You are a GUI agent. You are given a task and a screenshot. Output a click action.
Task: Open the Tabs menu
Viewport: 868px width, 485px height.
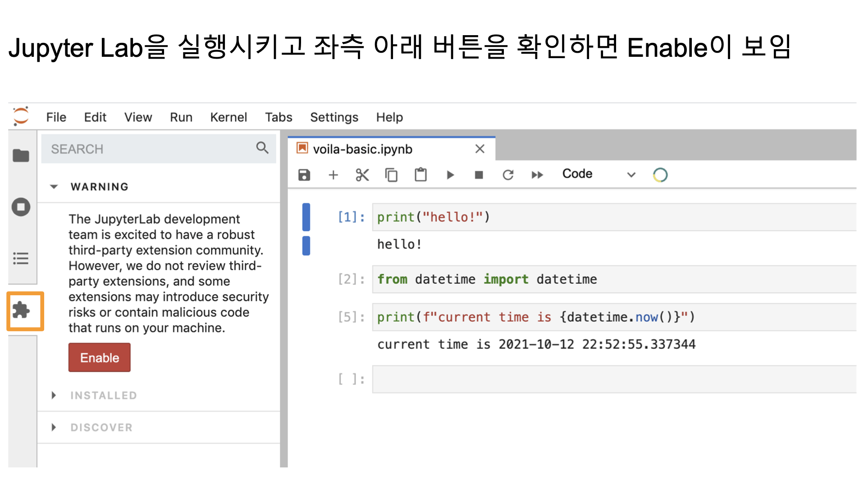click(x=279, y=117)
